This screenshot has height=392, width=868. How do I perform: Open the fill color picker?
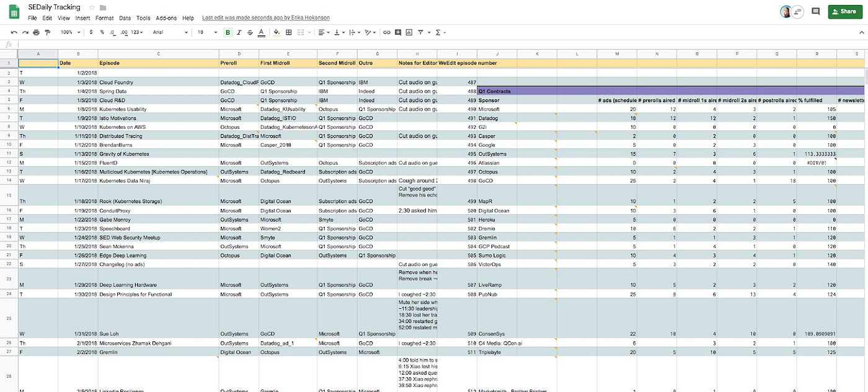tap(277, 32)
